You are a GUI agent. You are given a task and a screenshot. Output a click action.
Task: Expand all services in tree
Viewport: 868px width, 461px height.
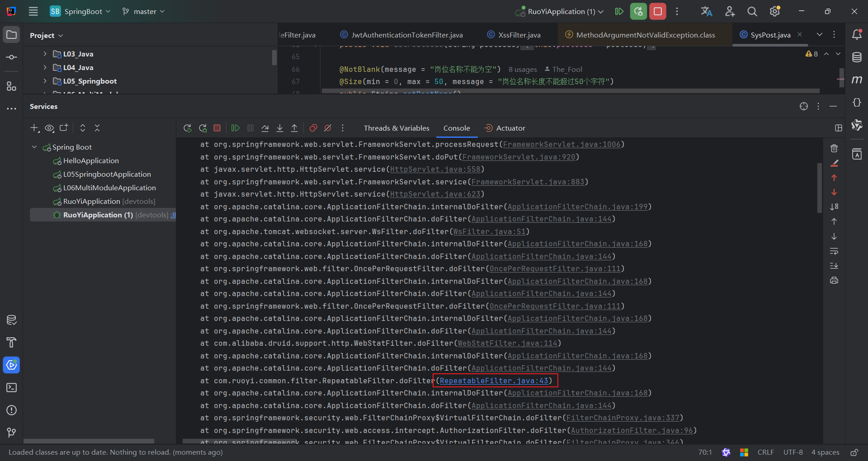82,128
